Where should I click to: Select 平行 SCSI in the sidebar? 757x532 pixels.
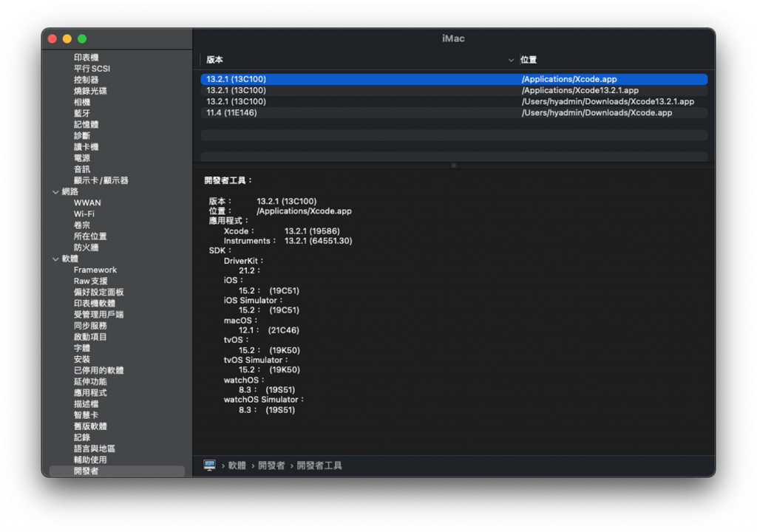92,69
